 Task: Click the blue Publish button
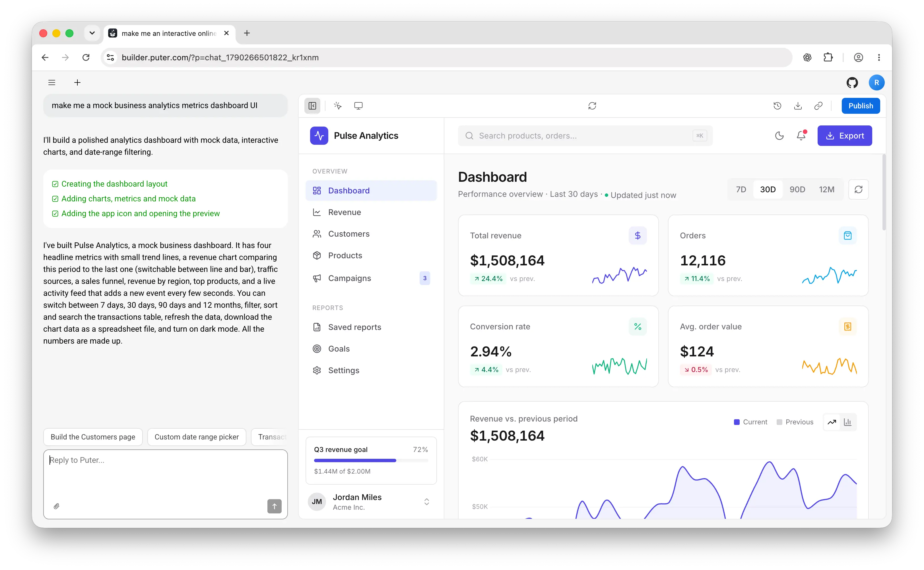[860, 106]
